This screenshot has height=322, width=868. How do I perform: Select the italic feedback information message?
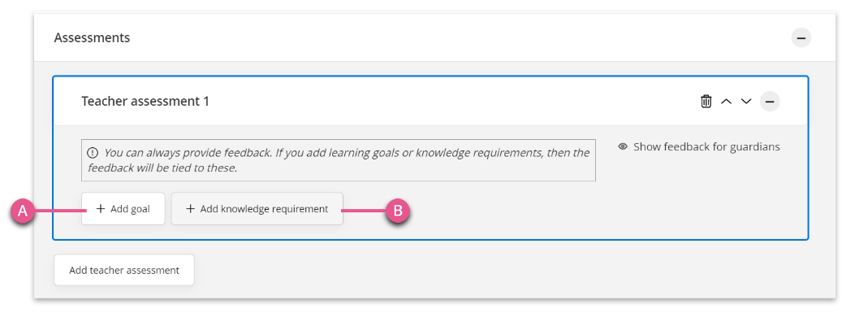point(339,160)
